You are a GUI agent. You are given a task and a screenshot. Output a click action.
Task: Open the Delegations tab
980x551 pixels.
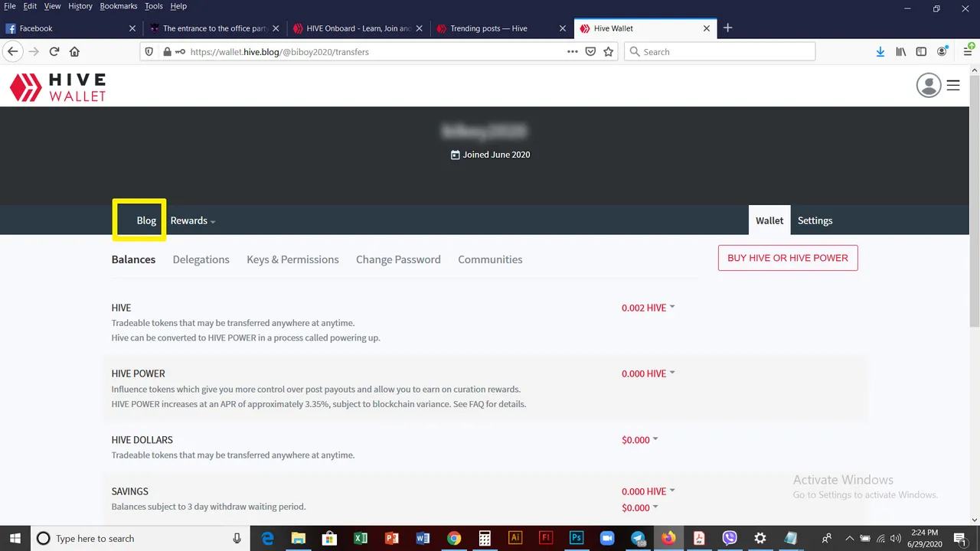pos(201,259)
